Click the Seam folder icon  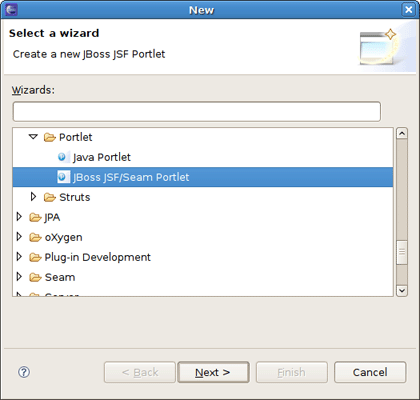tap(35, 277)
